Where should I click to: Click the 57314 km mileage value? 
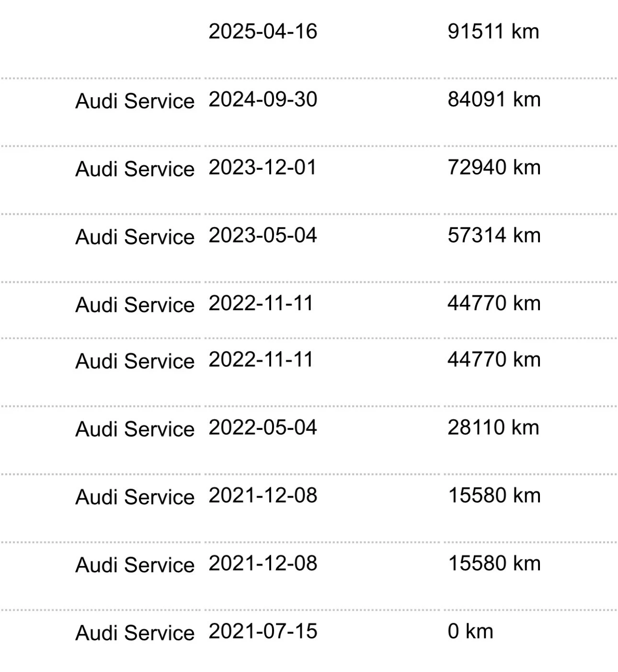(x=494, y=236)
